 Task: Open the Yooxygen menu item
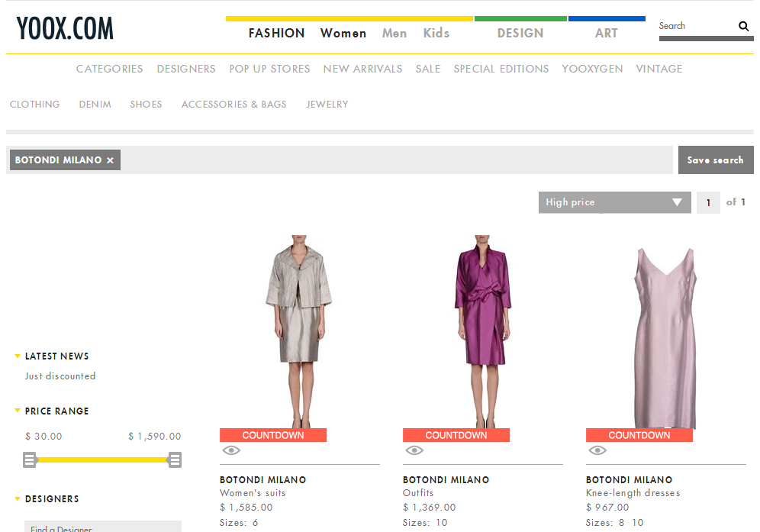(592, 69)
